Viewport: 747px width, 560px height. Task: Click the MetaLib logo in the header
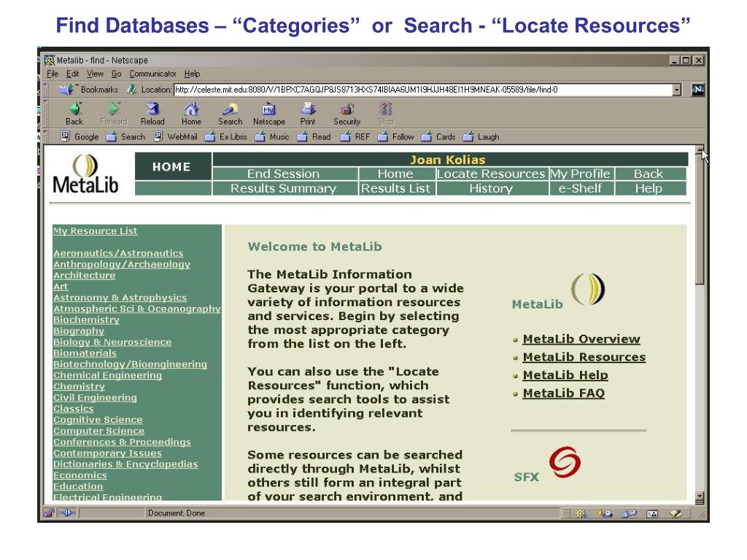(86, 174)
